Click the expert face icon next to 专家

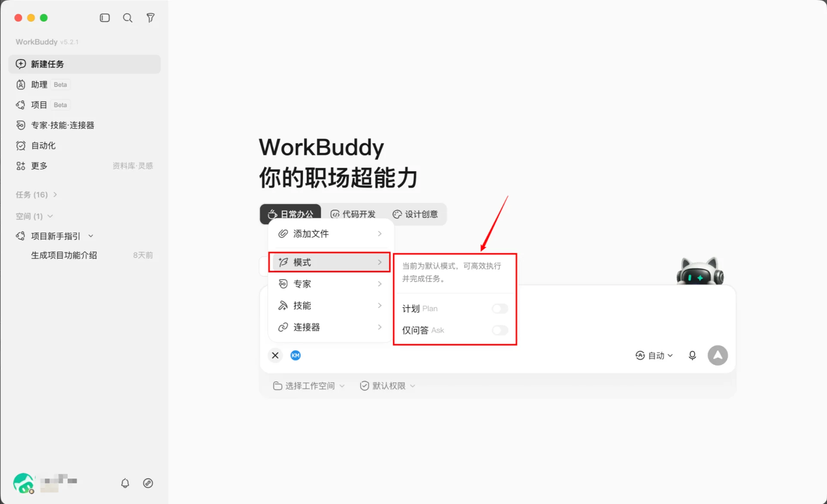tap(283, 284)
